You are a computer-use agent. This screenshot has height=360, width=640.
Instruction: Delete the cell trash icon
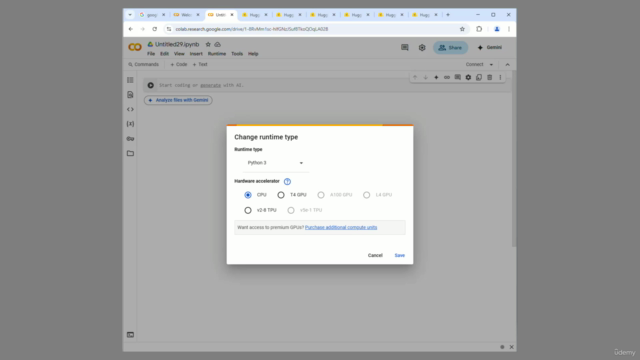[x=489, y=78]
